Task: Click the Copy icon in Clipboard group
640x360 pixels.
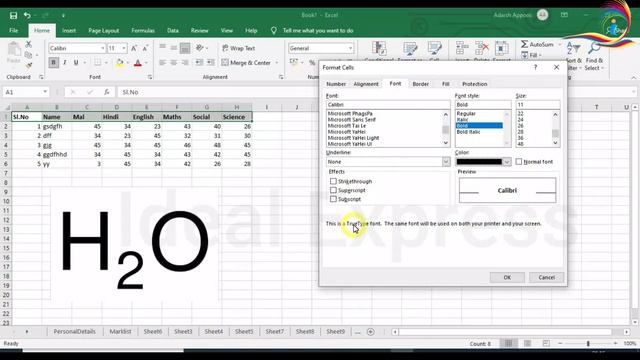Action: pyautogui.click(x=28, y=55)
